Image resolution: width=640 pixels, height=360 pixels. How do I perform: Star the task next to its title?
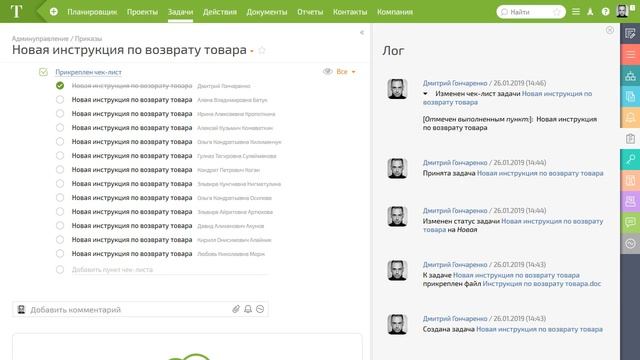point(262,50)
